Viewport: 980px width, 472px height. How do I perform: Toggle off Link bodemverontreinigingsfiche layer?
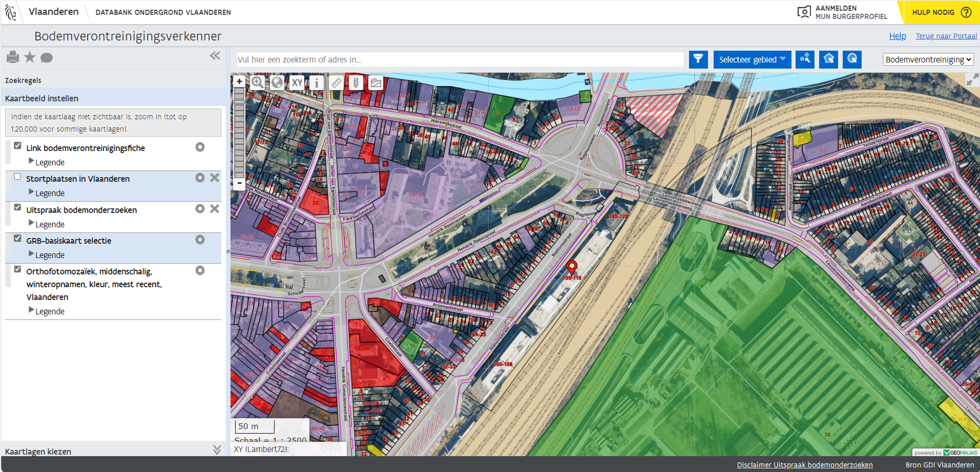[x=17, y=146]
